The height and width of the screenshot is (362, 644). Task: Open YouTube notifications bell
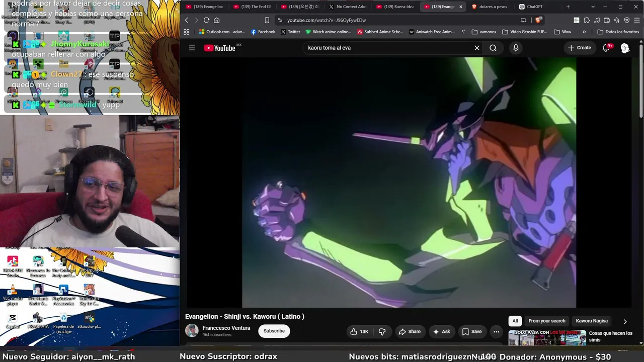pyautogui.click(x=607, y=48)
